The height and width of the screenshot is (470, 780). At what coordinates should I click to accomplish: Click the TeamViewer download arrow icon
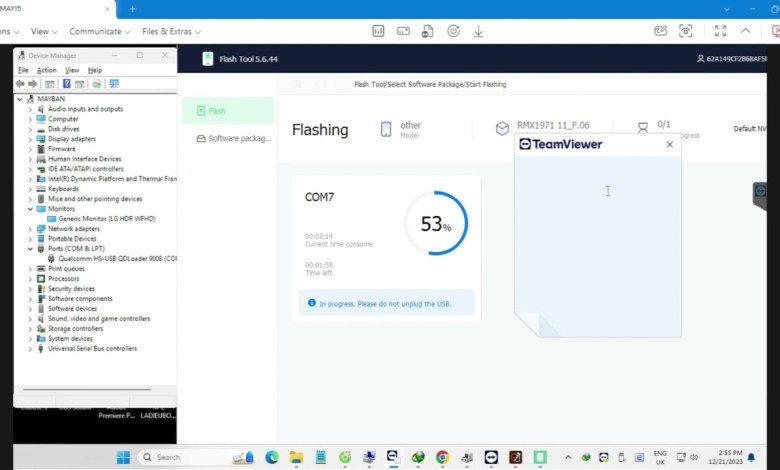tap(478, 31)
